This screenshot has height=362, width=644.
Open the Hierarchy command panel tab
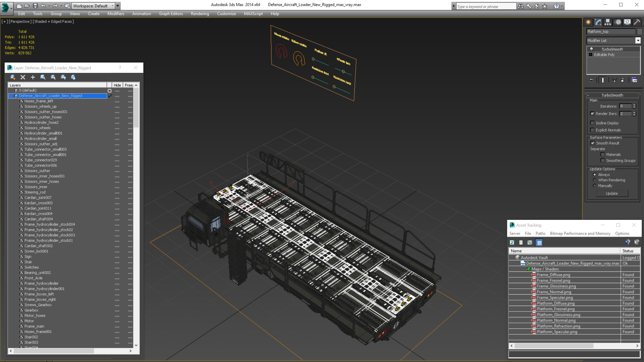[x=608, y=22]
